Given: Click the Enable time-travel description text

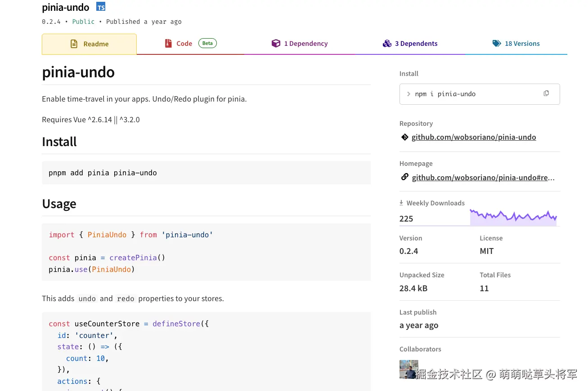Looking at the screenshot, I should click(x=144, y=99).
